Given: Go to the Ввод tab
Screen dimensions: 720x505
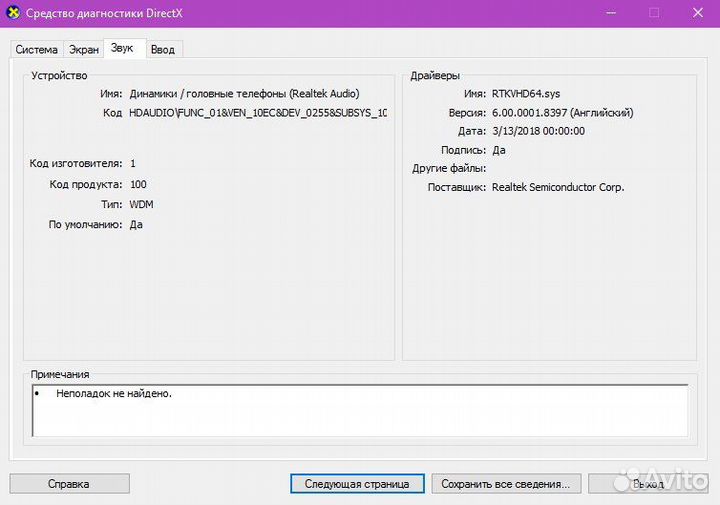Looking at the screenshot, I should [162, 49].
